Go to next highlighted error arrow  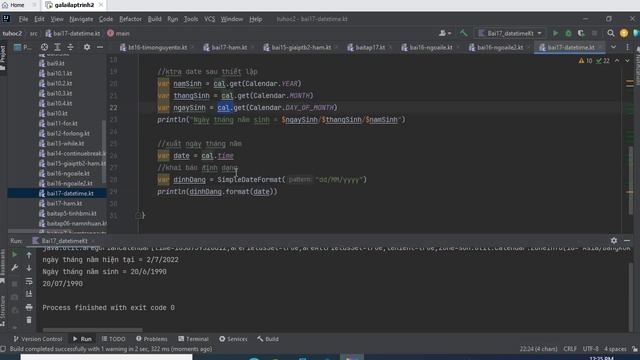(x=627, y=61)
